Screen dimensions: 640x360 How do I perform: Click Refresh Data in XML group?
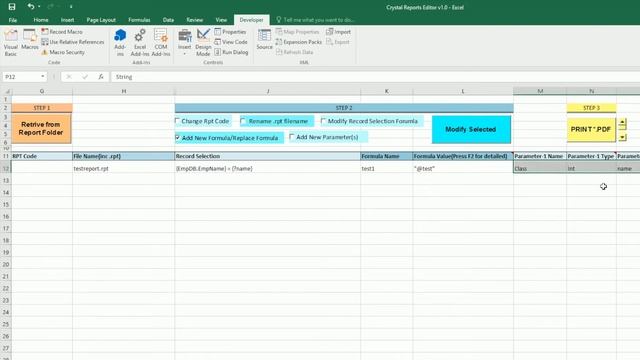tap(295, 52)
